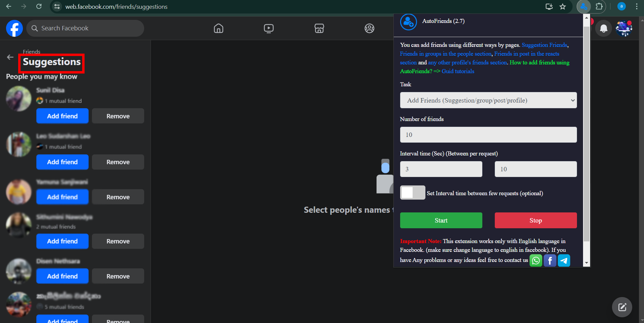Enable Set Interval time between few requests

412,193
